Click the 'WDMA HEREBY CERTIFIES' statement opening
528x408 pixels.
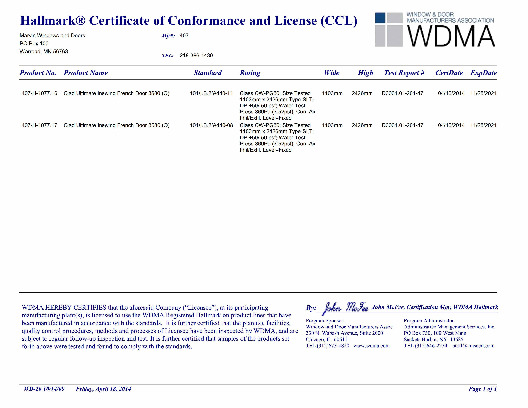click(x=64, y=307)
